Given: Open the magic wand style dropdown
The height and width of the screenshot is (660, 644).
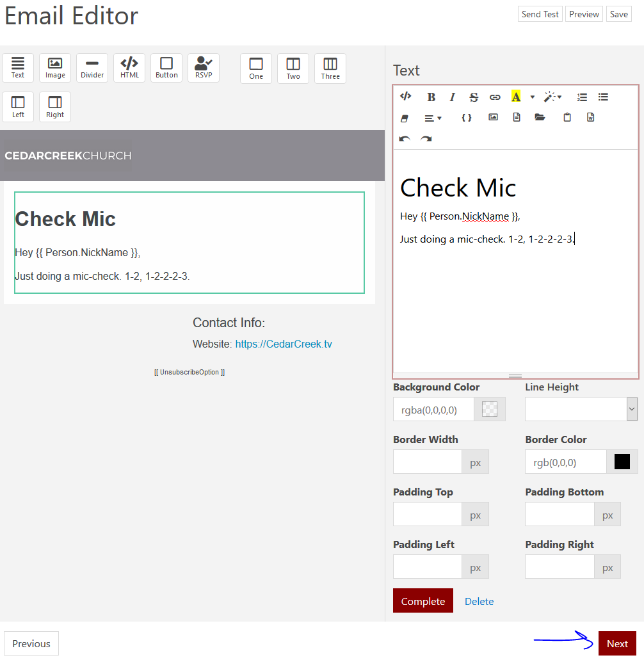Looking at the screenshot, I should (552, 97).
